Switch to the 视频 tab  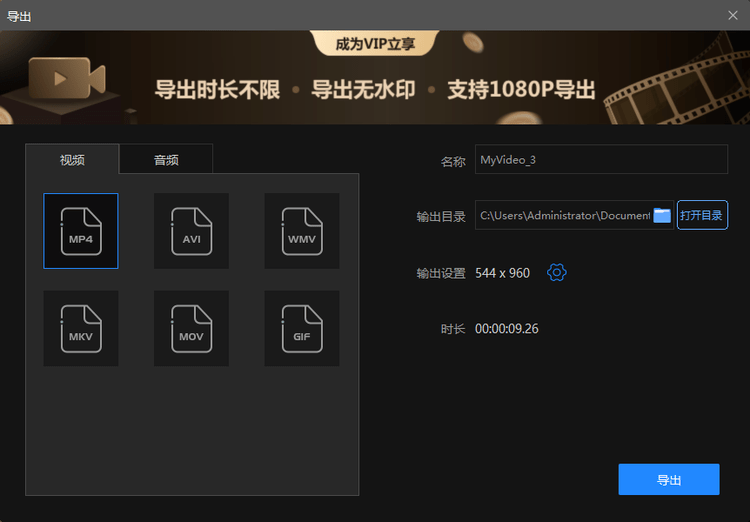(x=72, y=159)
